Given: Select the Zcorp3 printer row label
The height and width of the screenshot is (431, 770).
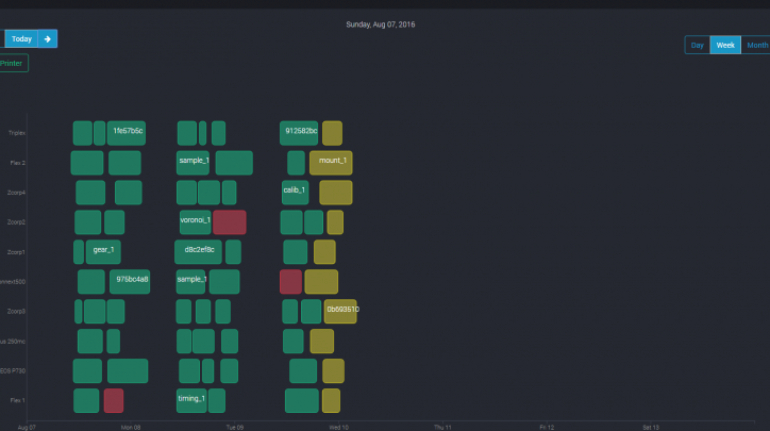Looking at the screenshot, I should coord(16,311).
